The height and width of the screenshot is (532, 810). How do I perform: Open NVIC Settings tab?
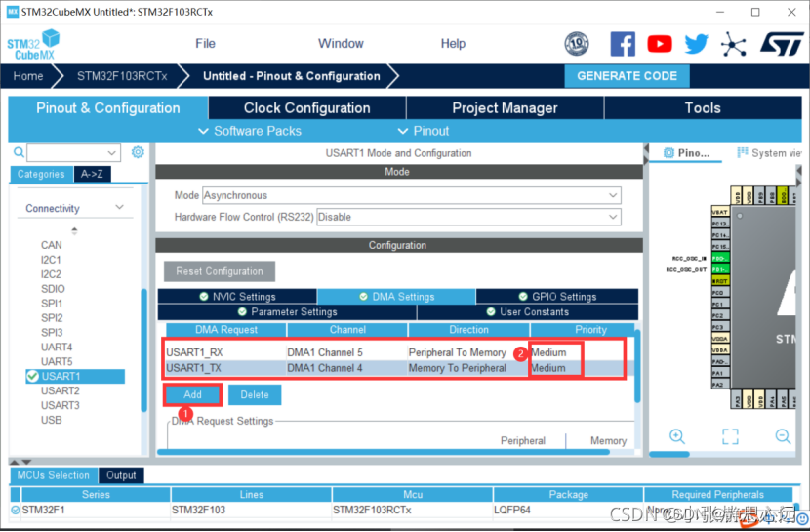tap(237, 297)
